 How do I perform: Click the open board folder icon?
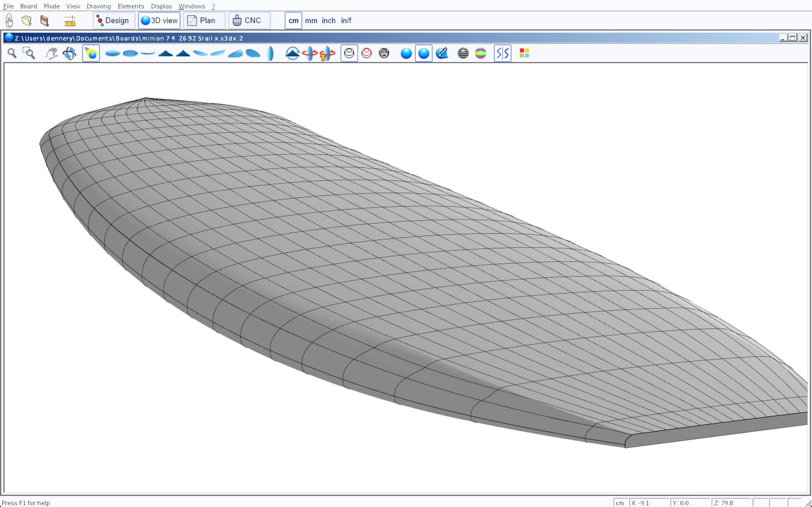(27, 21)
